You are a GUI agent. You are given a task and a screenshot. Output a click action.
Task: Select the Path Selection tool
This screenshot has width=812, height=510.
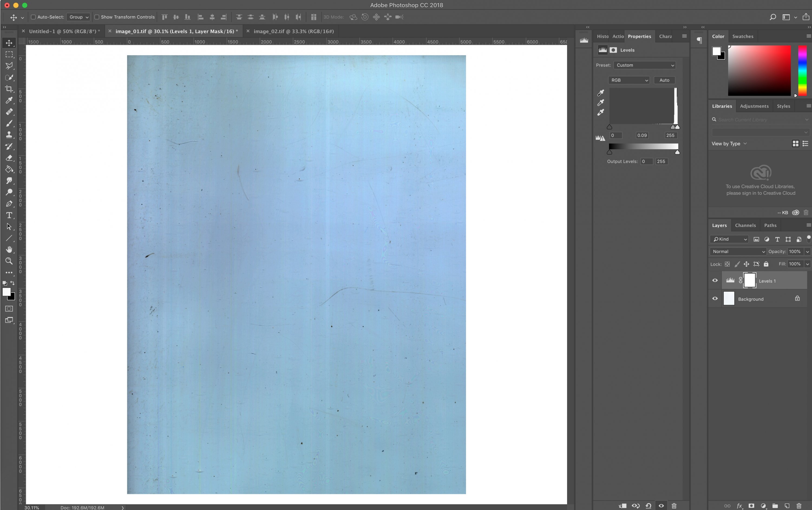[9, 227]
